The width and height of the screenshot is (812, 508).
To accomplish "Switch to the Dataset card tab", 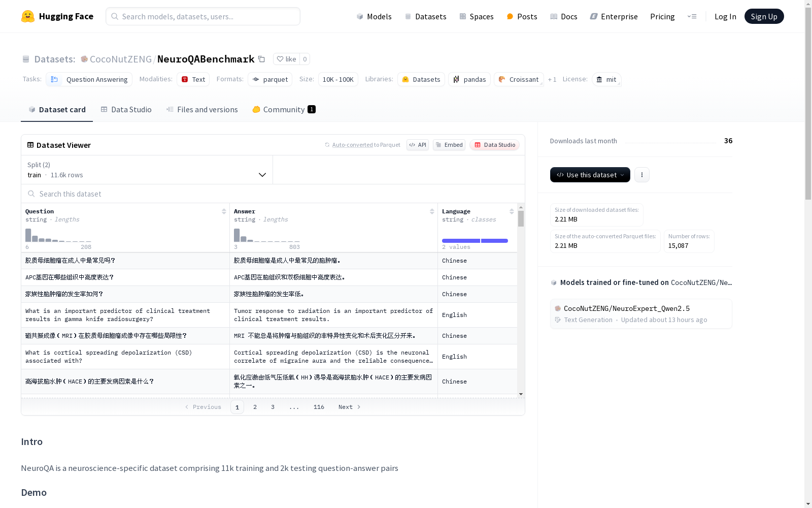I will 57,109.
